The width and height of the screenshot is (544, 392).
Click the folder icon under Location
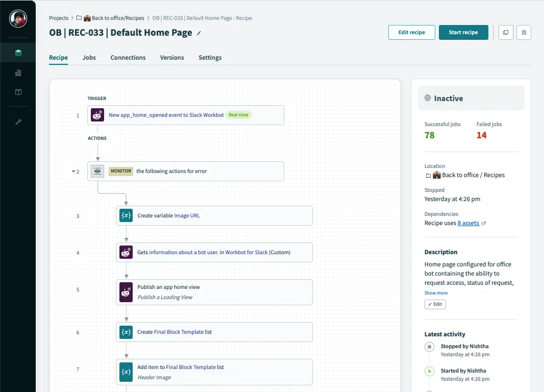tap(428, 176)
